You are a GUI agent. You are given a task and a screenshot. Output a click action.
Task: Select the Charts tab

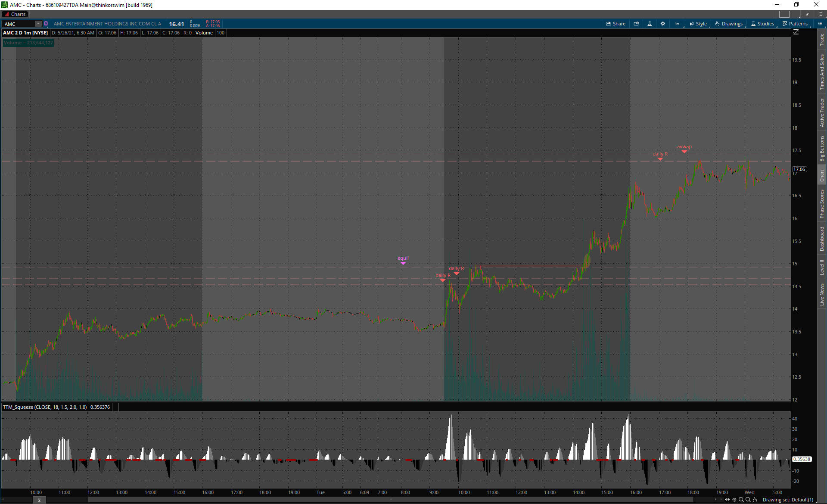click(x=15, y=14)
